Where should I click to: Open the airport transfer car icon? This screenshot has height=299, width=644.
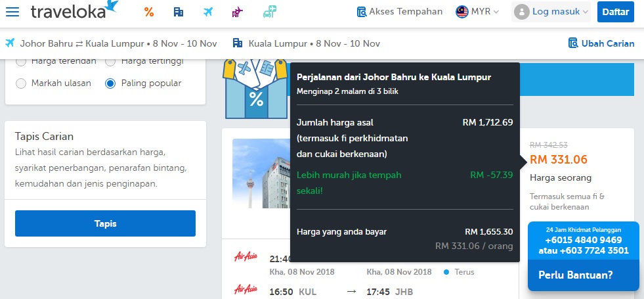(x=269, y=12)
